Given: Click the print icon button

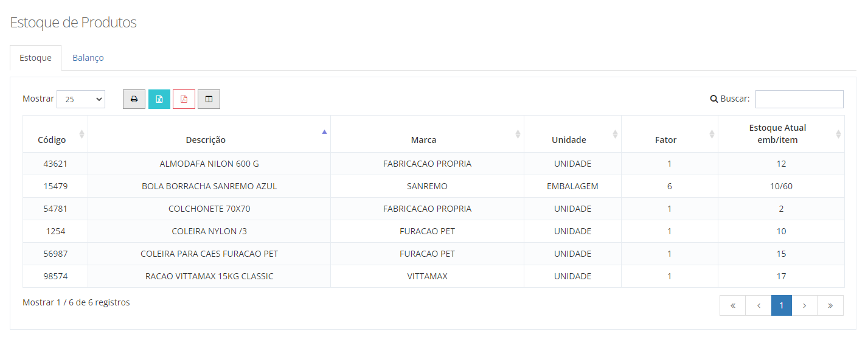Looking at the screenshot, I should pyautogui.click(x=134, y=99).
